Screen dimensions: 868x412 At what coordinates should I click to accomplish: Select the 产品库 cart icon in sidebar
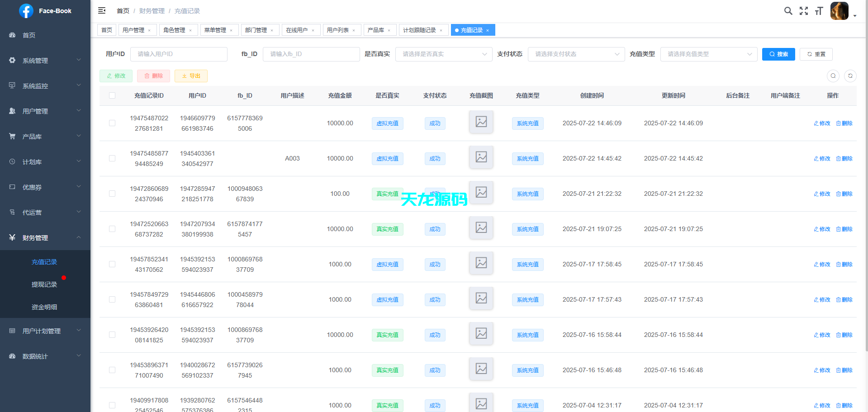[x=12, y=136]
